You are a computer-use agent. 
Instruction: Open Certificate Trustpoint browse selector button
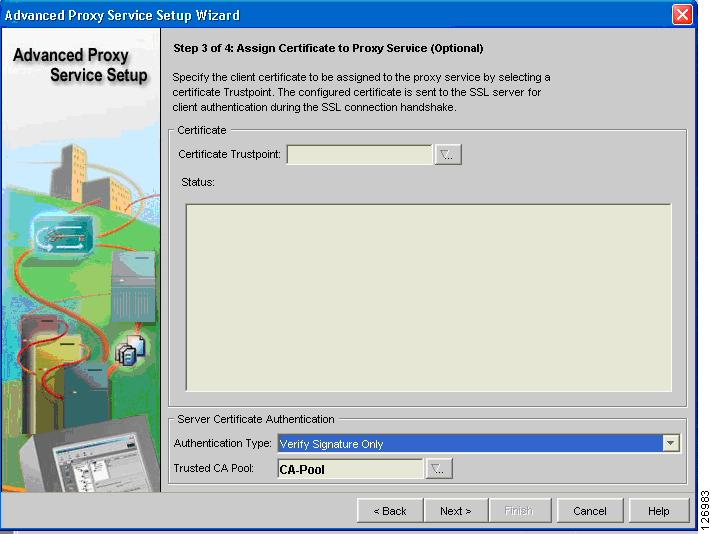[x=448, y=155]
